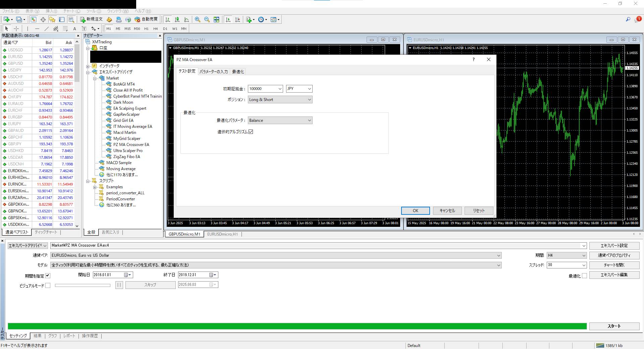The height and width of the screenshot is (349, 644).
Task: Select the horizontal line tool
Action: (37, 29)
